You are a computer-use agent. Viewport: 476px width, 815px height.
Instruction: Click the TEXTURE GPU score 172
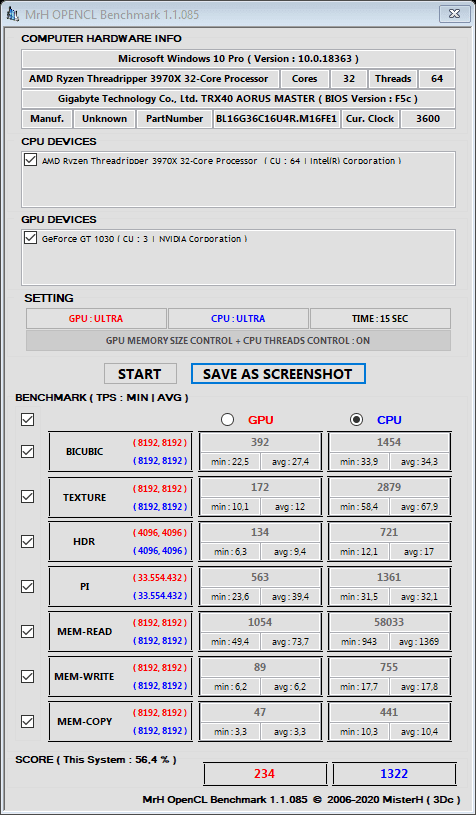pos(260,487)
